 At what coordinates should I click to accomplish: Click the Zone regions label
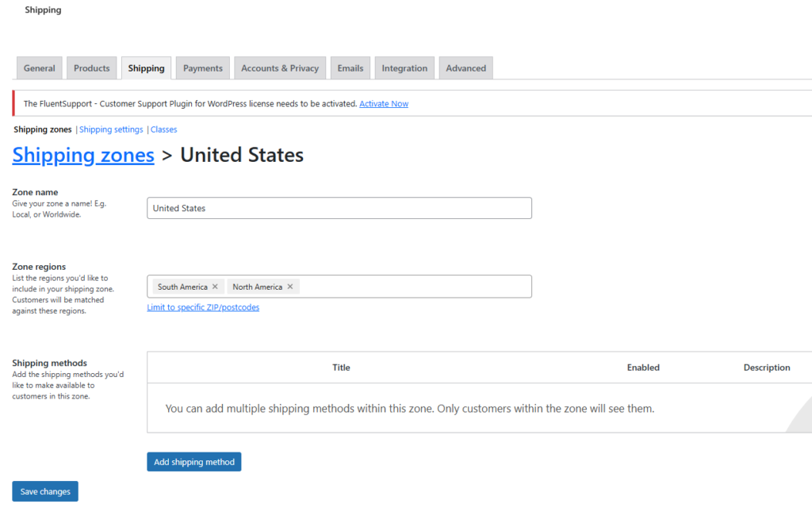coord(39,267)
